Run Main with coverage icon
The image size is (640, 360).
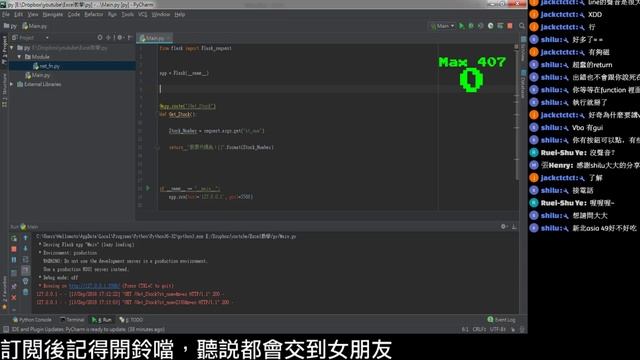point(480,26)
